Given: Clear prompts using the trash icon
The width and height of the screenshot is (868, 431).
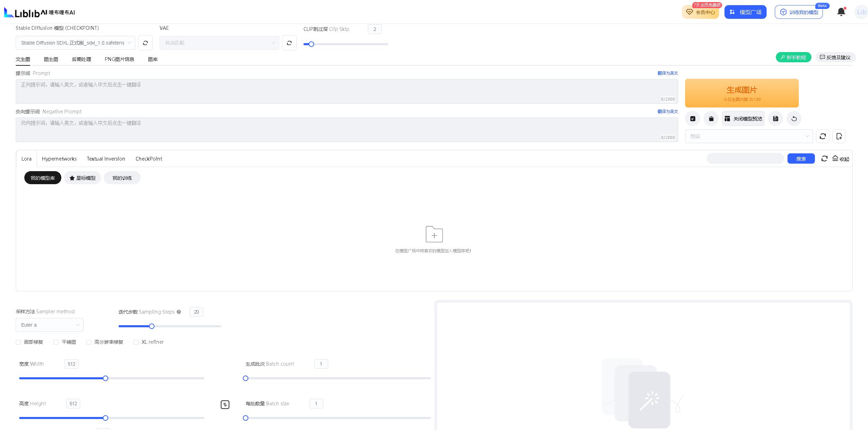Looking at the screenshot, I should point(711,118).
